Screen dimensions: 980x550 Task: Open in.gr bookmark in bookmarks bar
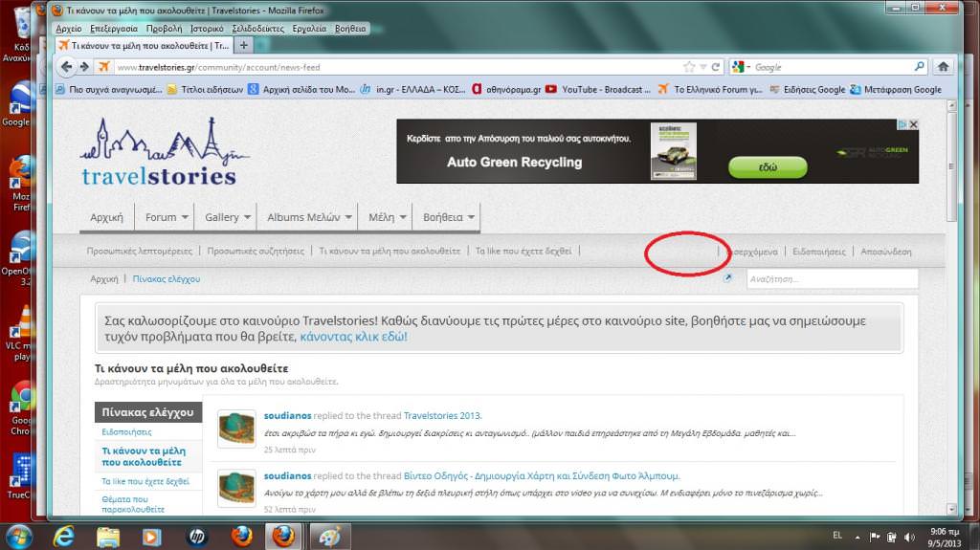[x=412, y=89]
